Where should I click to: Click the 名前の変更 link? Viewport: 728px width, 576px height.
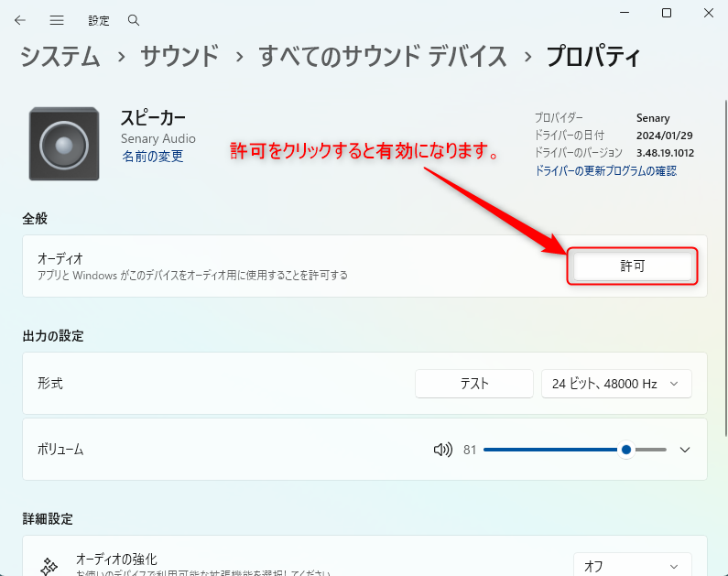tap(152, 157)
